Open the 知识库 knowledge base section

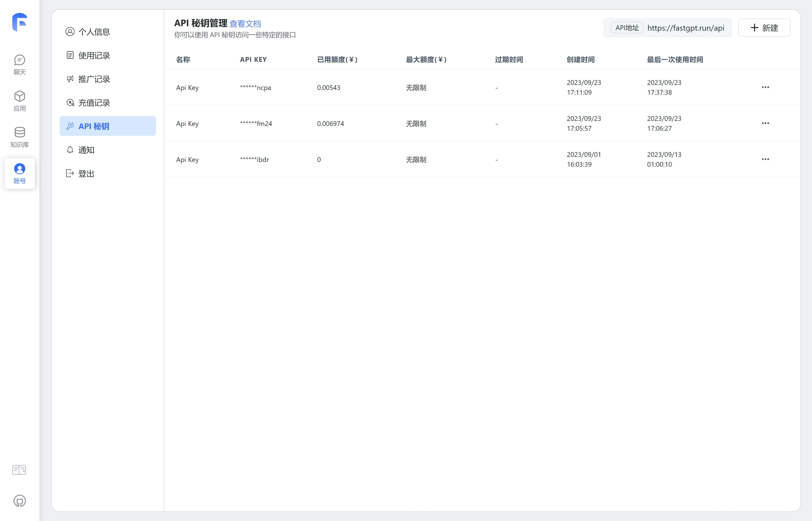pos(20,136)
